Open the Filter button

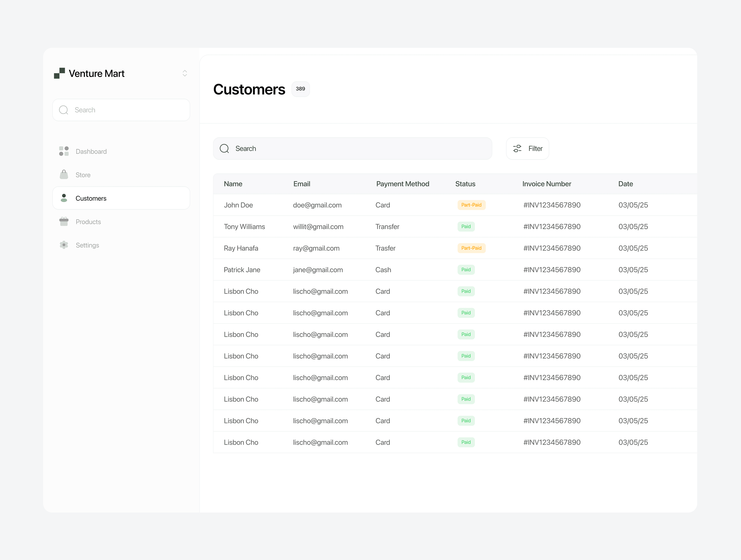click(527, 148)
